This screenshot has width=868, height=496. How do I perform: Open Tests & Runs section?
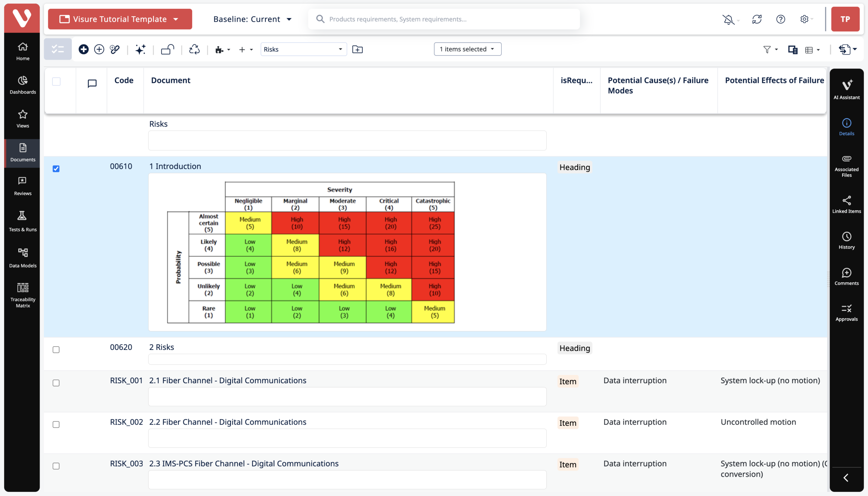point(22,222)
